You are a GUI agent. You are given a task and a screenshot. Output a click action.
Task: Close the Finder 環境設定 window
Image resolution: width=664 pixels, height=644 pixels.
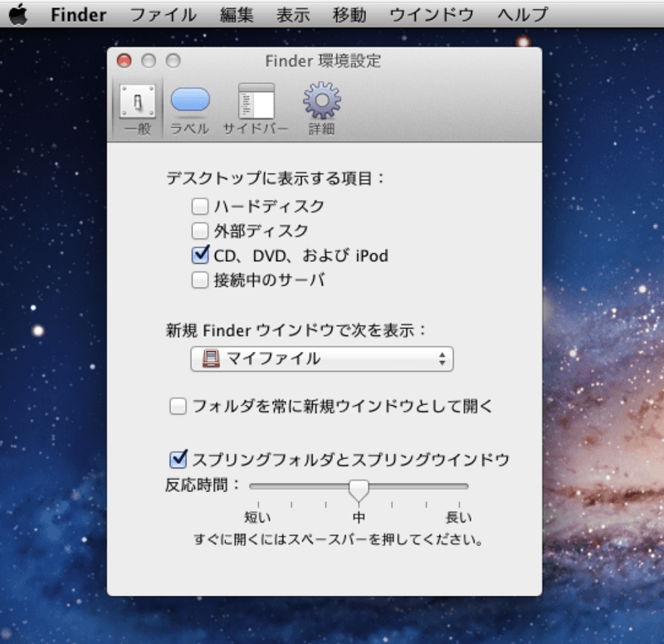(124, 61)
